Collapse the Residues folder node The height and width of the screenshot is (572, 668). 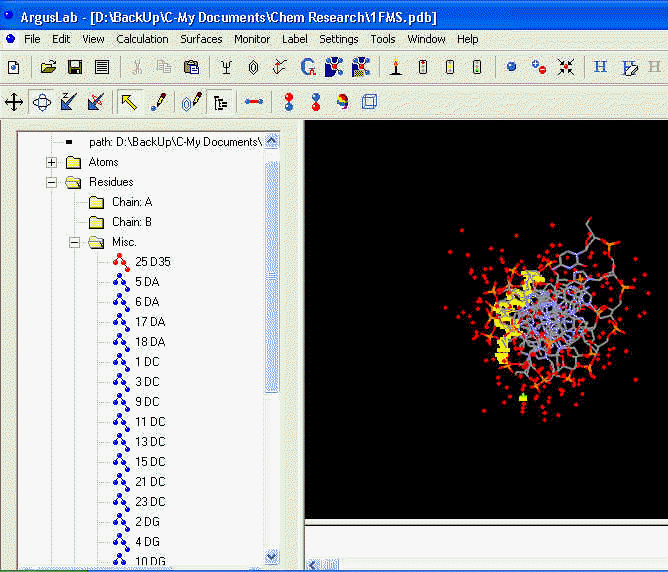(51, 182)
